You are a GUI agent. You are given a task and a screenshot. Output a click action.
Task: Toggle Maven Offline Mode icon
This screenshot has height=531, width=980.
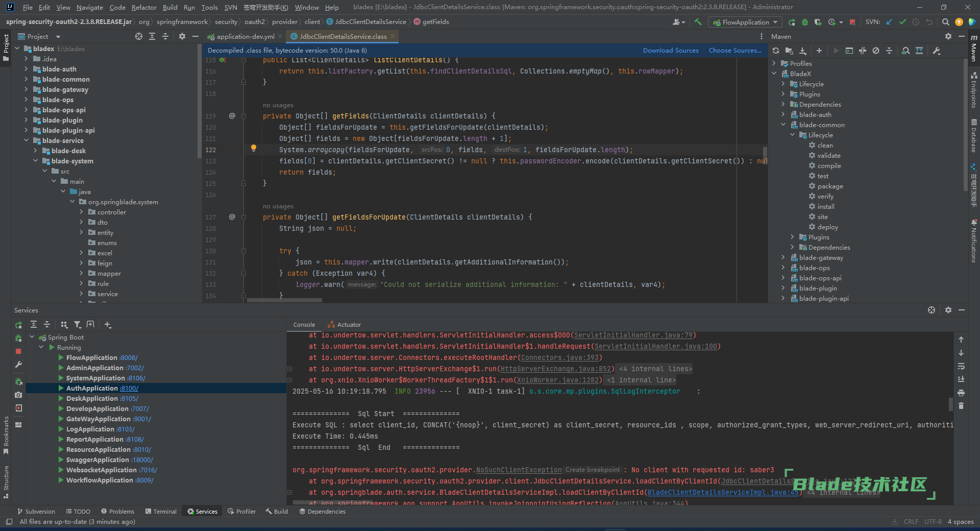click(863, 51)
